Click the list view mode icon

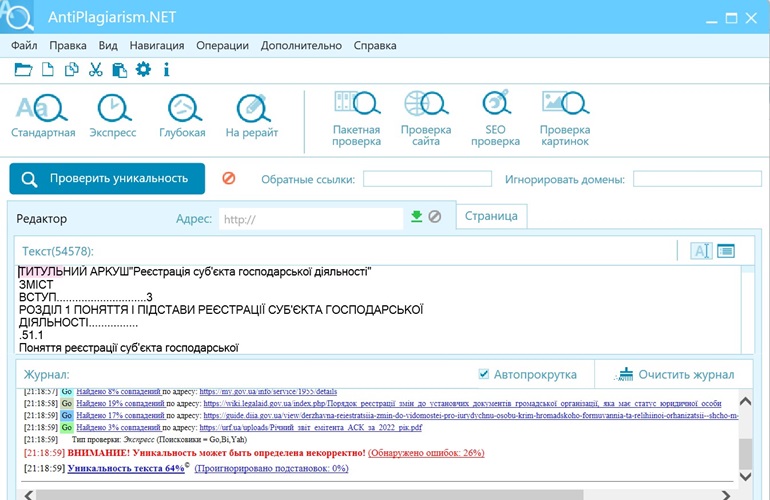[x=726, y=251]
